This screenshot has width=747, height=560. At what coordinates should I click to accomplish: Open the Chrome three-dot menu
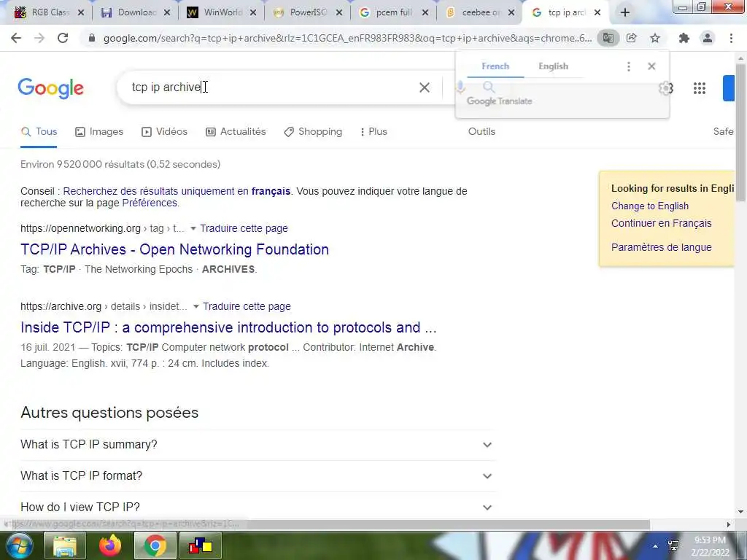731,38
